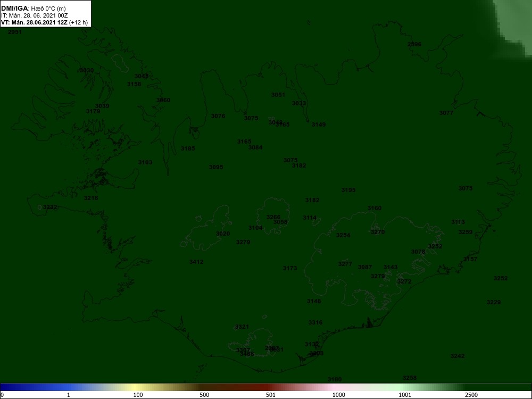Select the map value 3114

(310, 218)
